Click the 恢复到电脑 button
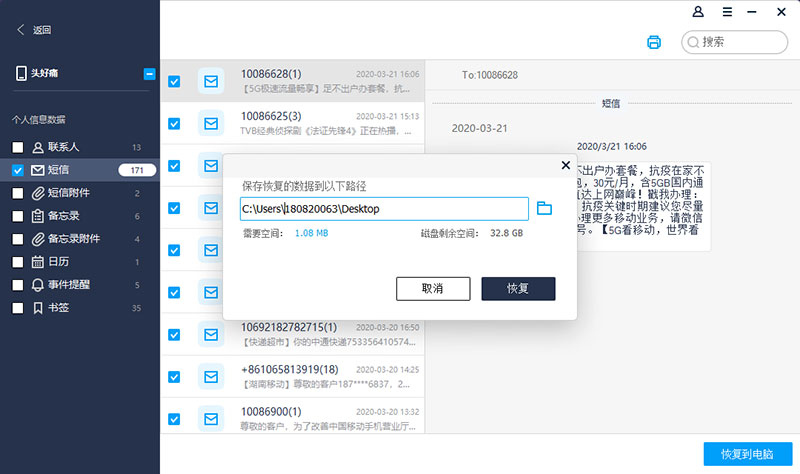The image size is (800, 474). 747,453
